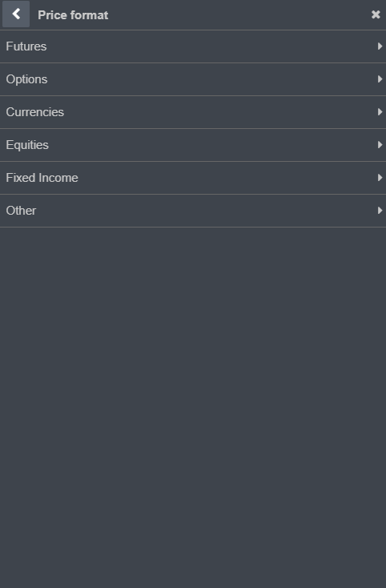Click the empty panel area below Other
This screenshot has height=588, width=386.
(193, 407)
